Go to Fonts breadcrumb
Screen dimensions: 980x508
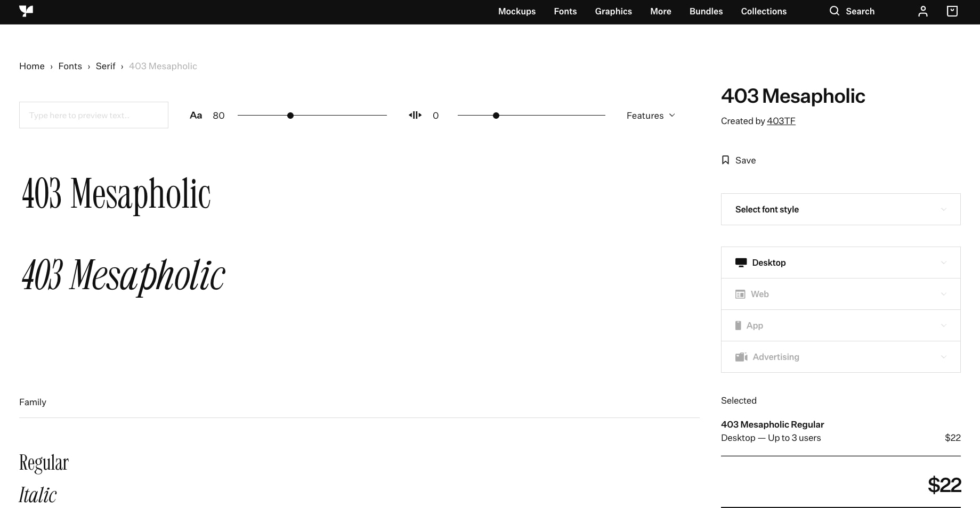click(x=70, y=66)
